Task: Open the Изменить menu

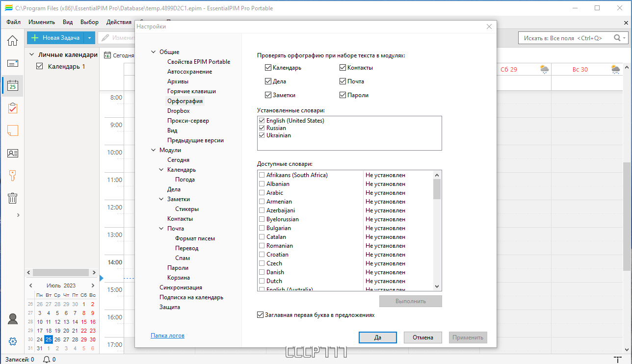Action: pyautogui.click(x=42, y=22)
